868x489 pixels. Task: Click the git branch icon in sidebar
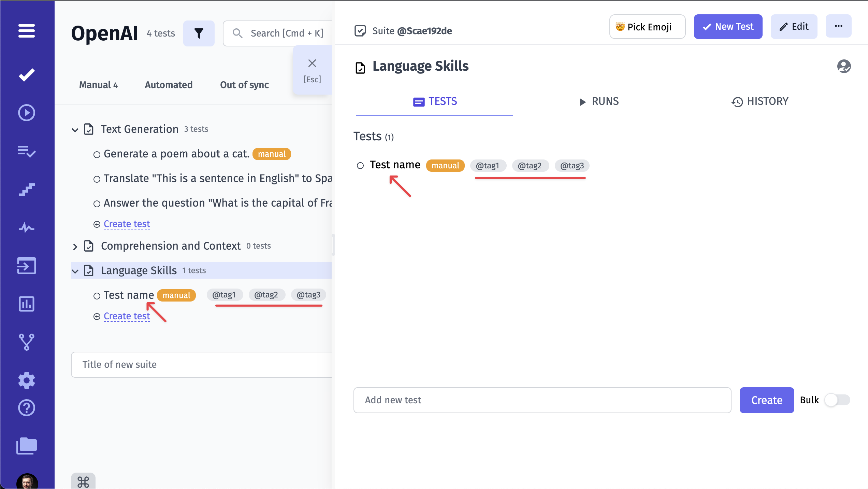click(27, 342)
